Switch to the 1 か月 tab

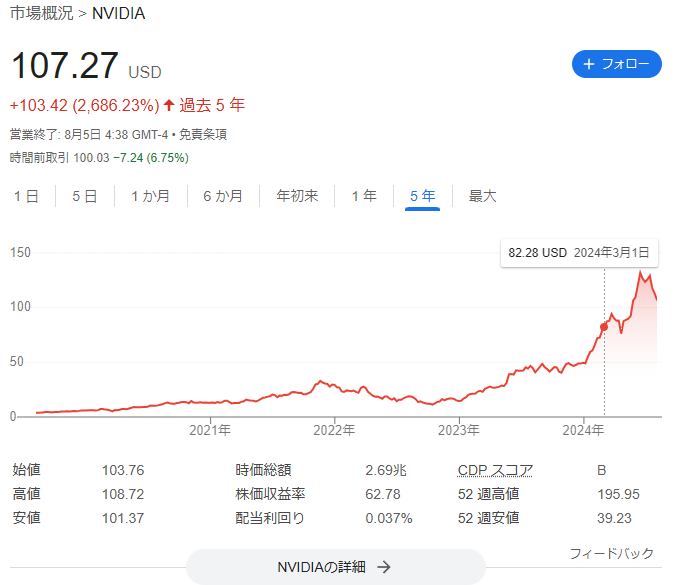(150, 196)
